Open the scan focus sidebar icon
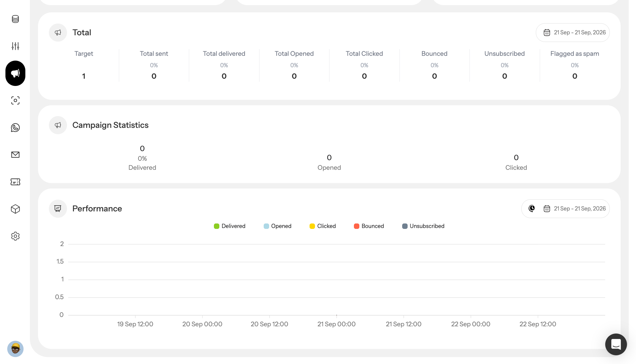636x364 pixels. point(15,100)
